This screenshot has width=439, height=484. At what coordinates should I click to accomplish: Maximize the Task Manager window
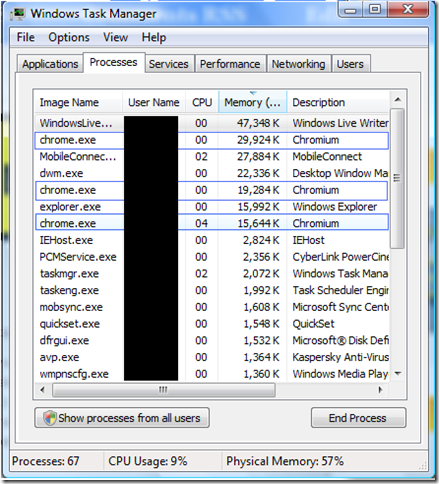pos(375,10)
